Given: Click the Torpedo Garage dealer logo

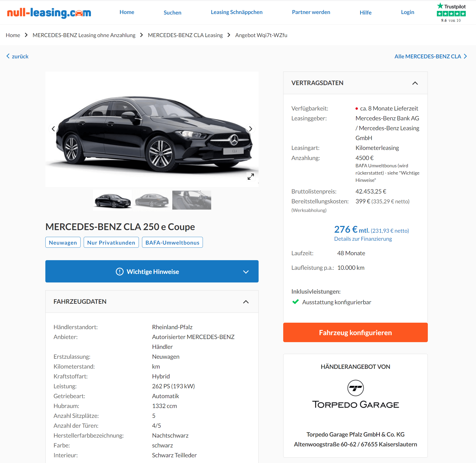Looking at the screenshot, I should tap(355, 395).
